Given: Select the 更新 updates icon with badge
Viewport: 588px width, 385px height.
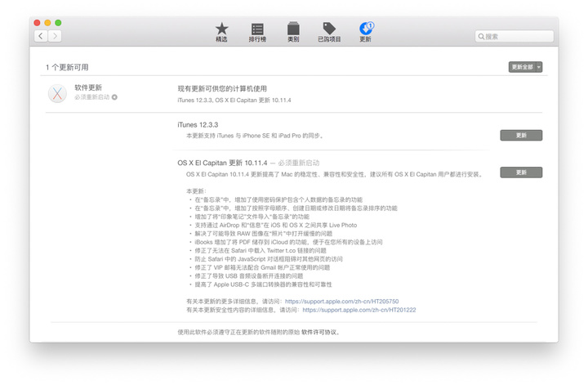Looking at the screenshot, I should [x=365, y=29].
